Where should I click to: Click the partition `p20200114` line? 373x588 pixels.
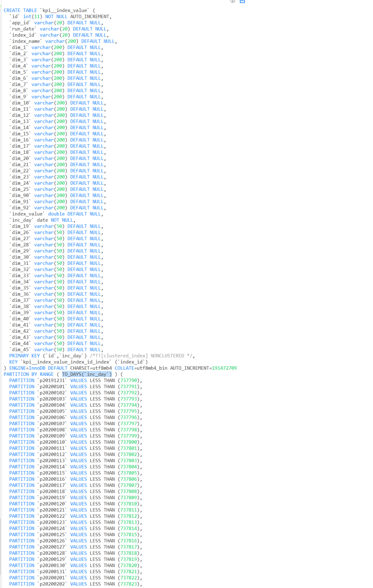pos(75,467)
